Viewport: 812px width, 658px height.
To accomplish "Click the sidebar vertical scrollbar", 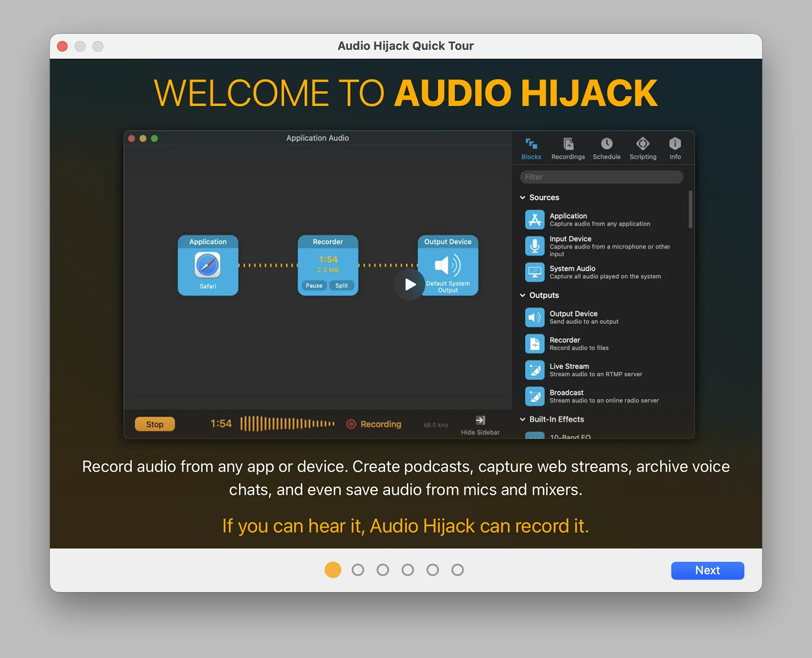I will pos(690,209).
